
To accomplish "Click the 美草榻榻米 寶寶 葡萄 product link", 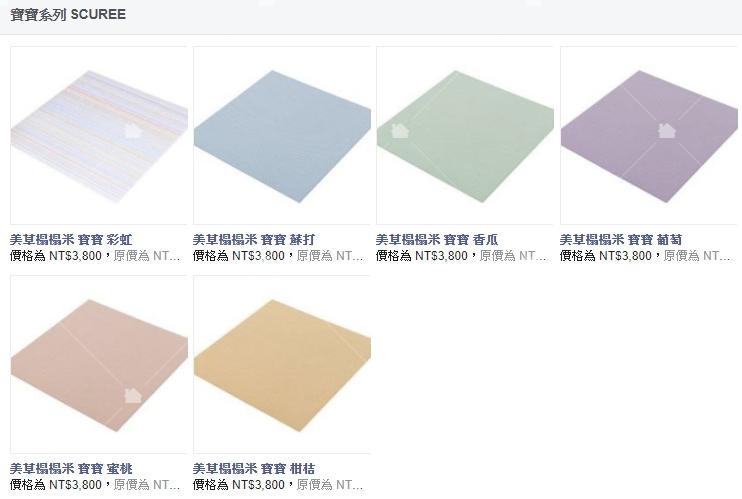I will click(x=621, y=240).
